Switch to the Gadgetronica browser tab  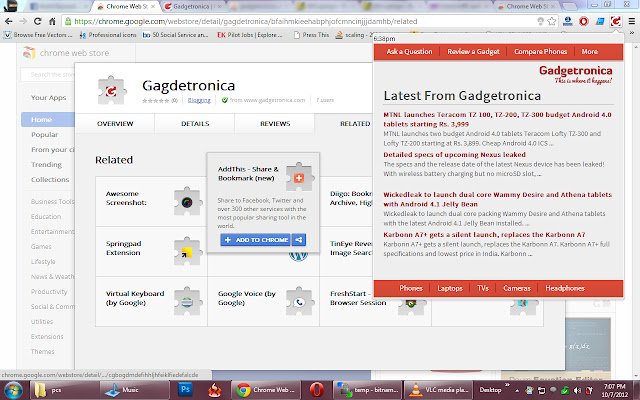(192, 7)
